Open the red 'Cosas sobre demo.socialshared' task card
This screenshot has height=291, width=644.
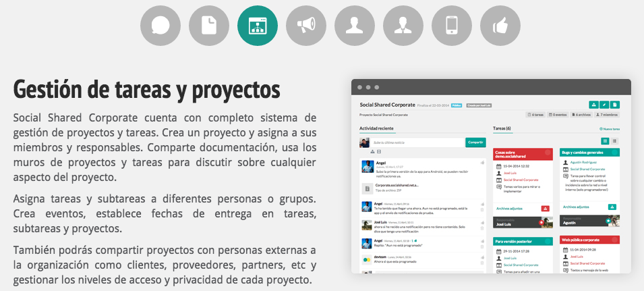coord(523,155)
